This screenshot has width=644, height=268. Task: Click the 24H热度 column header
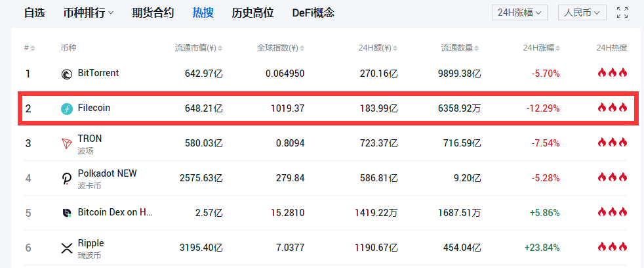click(612, 48)
